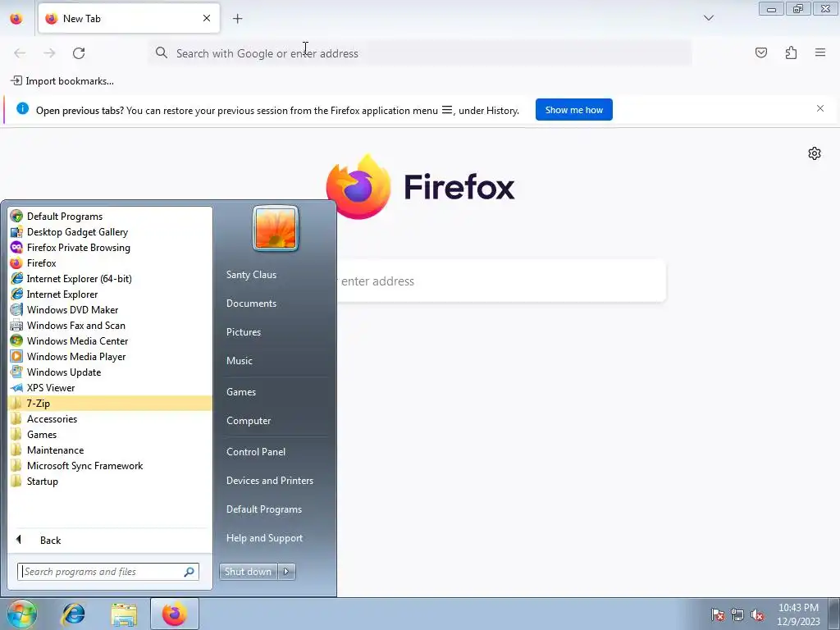
Task: Click the taskbar clock showing 10:43 PM
Action: tap(798, 614)
